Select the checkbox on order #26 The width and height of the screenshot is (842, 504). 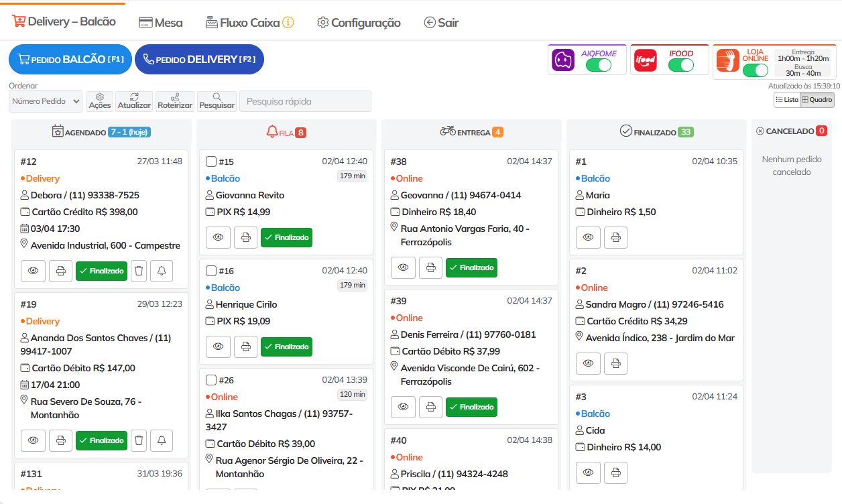[211, 380]
